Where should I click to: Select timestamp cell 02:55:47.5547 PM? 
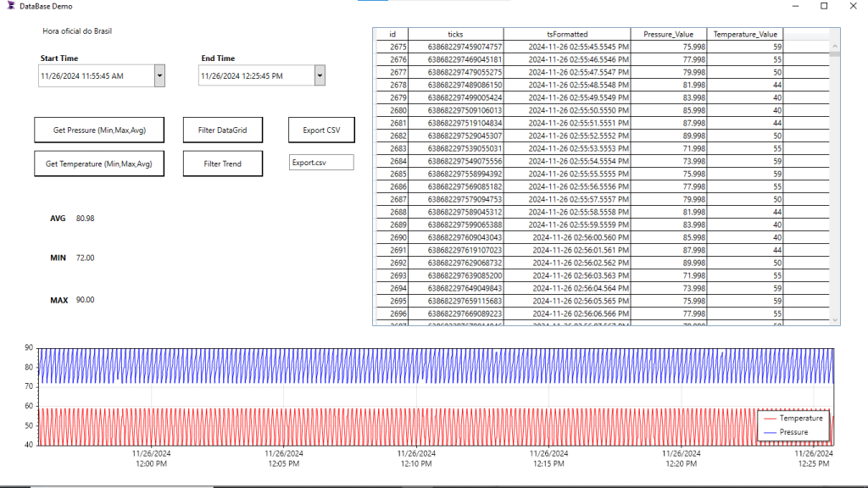point(567,73)
